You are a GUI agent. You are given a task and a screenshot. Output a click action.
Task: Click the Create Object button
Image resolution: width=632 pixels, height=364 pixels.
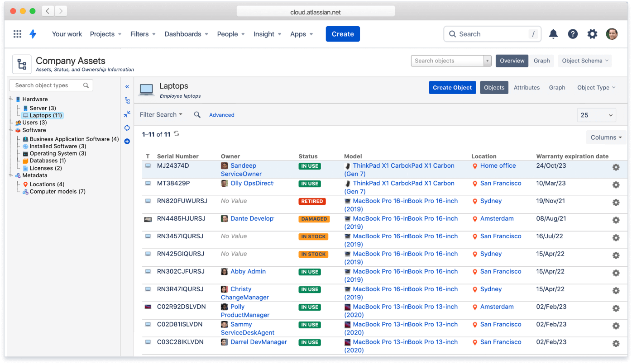pyautogui.click(x=452, y=87)
